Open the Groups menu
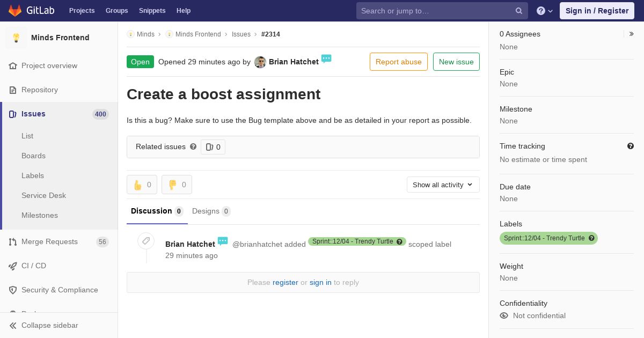This screenshot has width=644, height=338. [117, 11]
